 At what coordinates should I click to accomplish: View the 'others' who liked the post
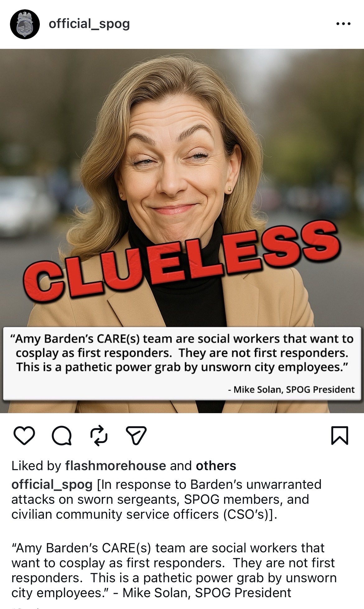click(216, 466)
